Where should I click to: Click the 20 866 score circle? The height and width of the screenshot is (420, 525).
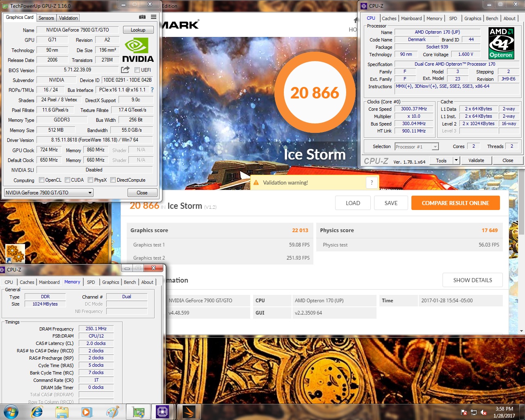[315, 93]
